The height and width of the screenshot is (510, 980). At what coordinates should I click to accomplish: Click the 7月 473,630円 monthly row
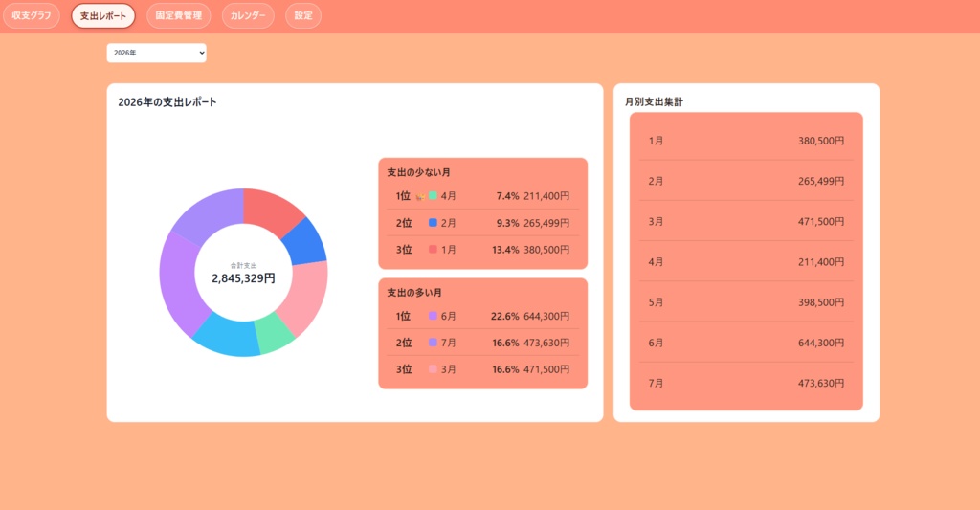pyautogui.click(x=746, y=383)
